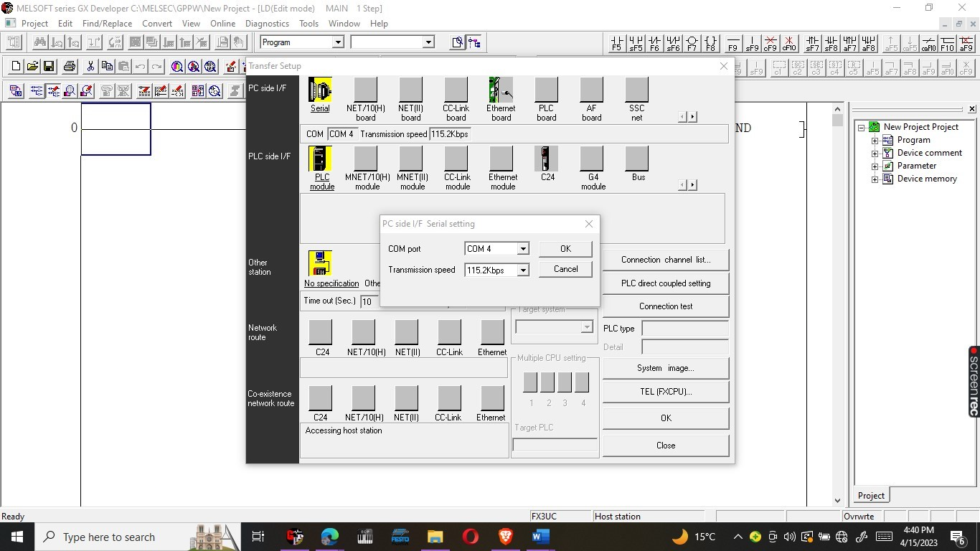Click the New project toolbar icon
This screenshot has height=551, width=980.
(x=16, y=67)
